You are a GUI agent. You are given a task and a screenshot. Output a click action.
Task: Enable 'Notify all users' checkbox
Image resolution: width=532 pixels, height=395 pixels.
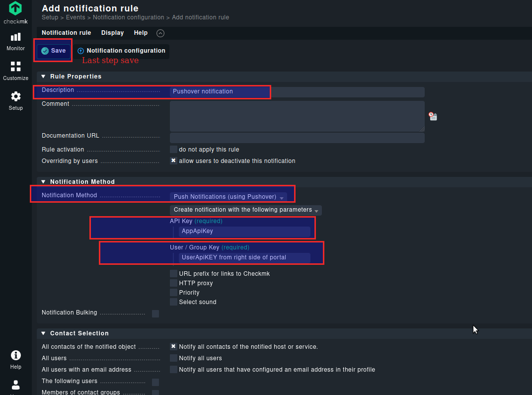173,358
